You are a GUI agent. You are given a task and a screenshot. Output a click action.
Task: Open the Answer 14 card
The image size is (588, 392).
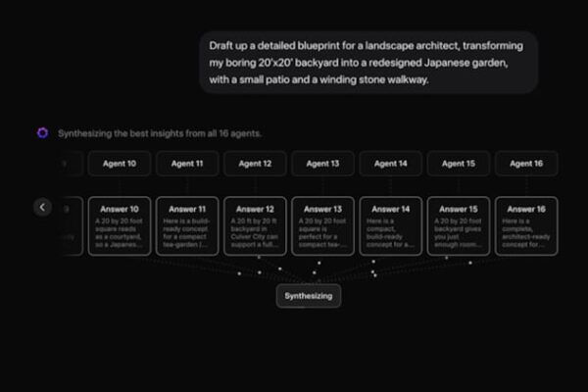390,226
